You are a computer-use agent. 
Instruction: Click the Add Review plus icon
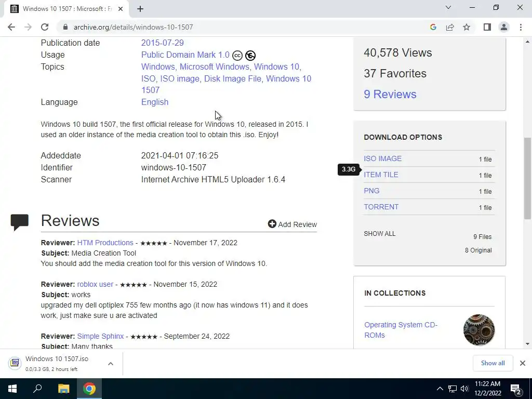pyautogui.click(x=272, y=224)
